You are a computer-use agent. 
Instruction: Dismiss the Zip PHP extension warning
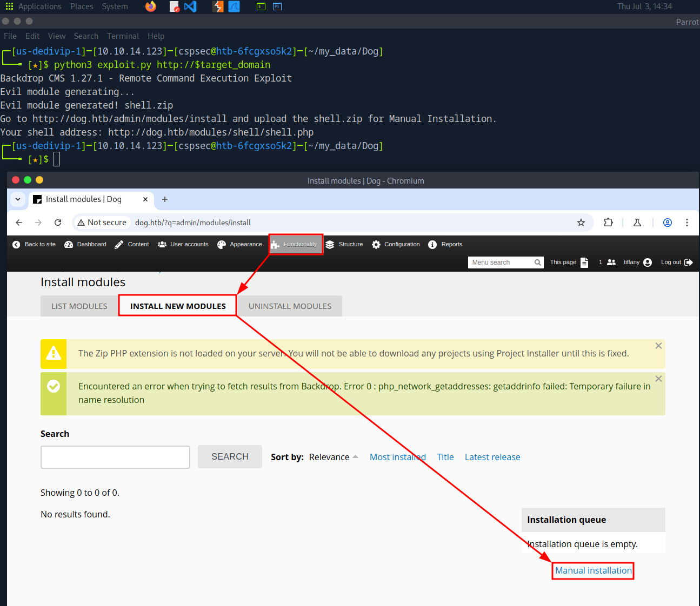point(658,346)
